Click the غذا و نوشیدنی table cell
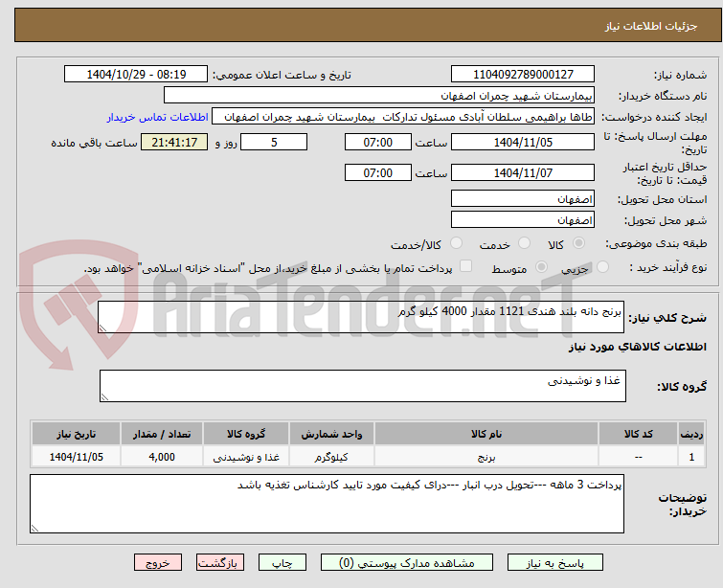 tap(246, 457)
